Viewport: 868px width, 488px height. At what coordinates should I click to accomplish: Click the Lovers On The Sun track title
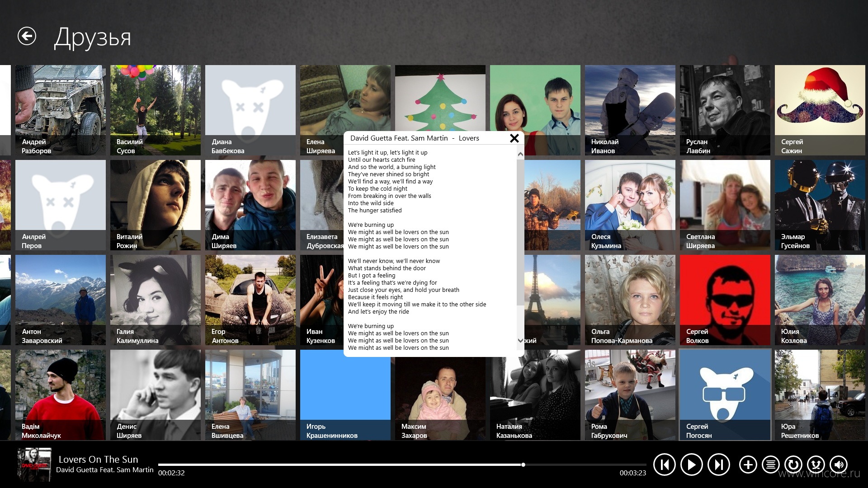click(x=98, y=459)
